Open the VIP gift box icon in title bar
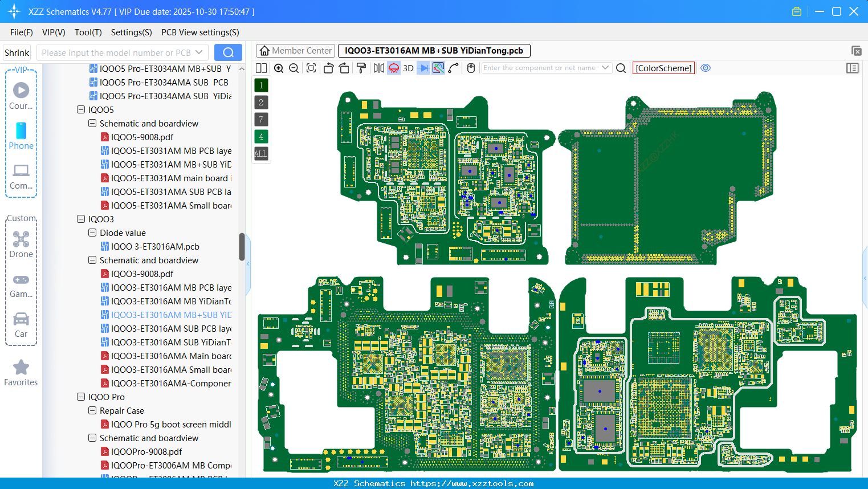The width and height of the screenshot is (868, 489). [x=797, y=11]
